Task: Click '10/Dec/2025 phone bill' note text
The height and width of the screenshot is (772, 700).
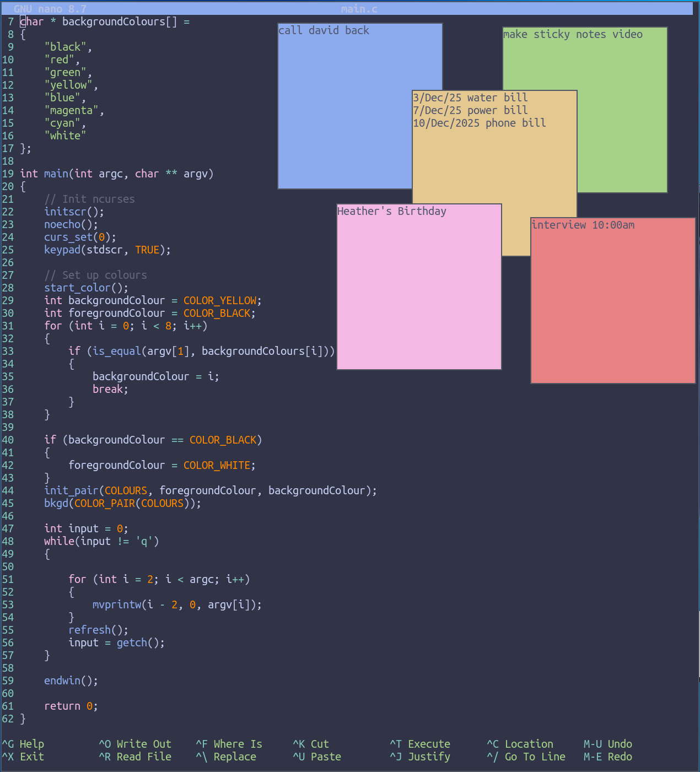Action: click(x=480, y=123)
